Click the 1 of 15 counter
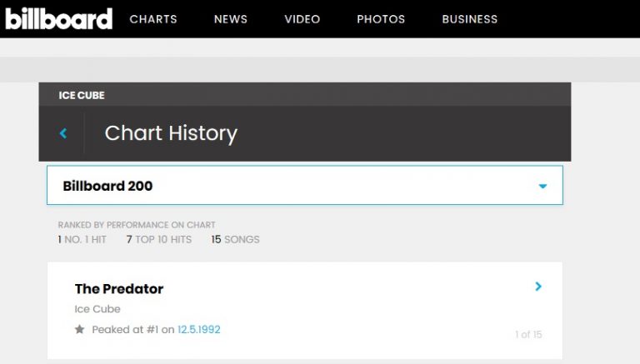Viewport: 640px width, 364px height. click(527, 335)
